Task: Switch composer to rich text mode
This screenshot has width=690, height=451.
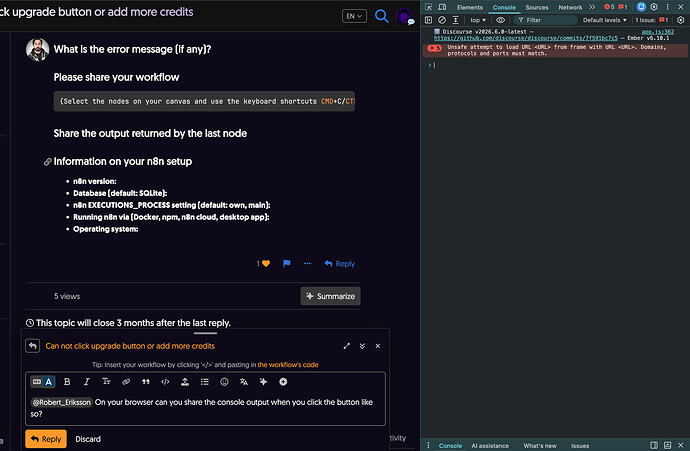Action: coord(49,382)
